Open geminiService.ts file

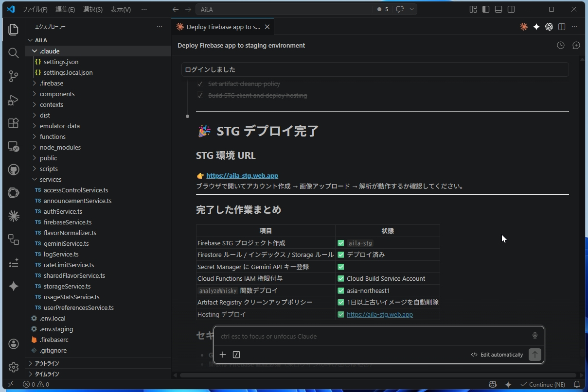point(66,243)
